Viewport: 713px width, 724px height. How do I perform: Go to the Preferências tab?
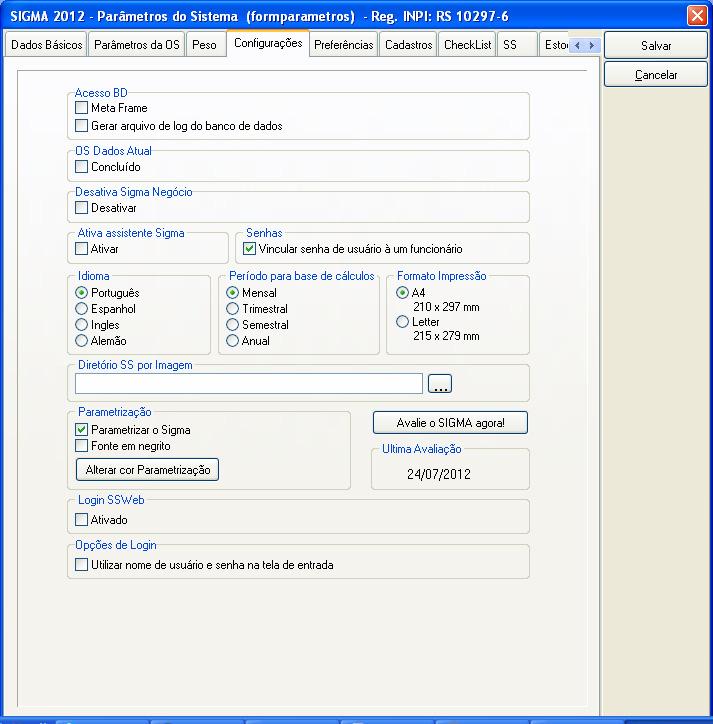tap(344, 45)
